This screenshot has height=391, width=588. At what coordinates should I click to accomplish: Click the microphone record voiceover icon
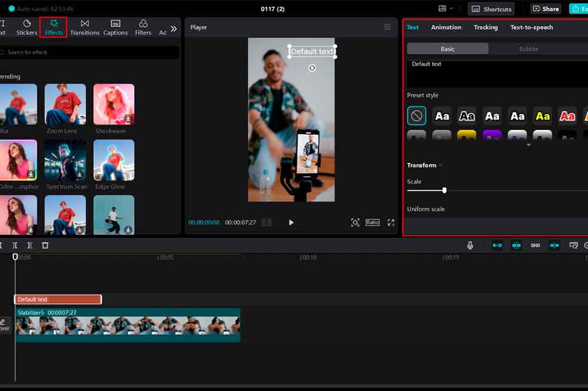[x=470, y=245]
